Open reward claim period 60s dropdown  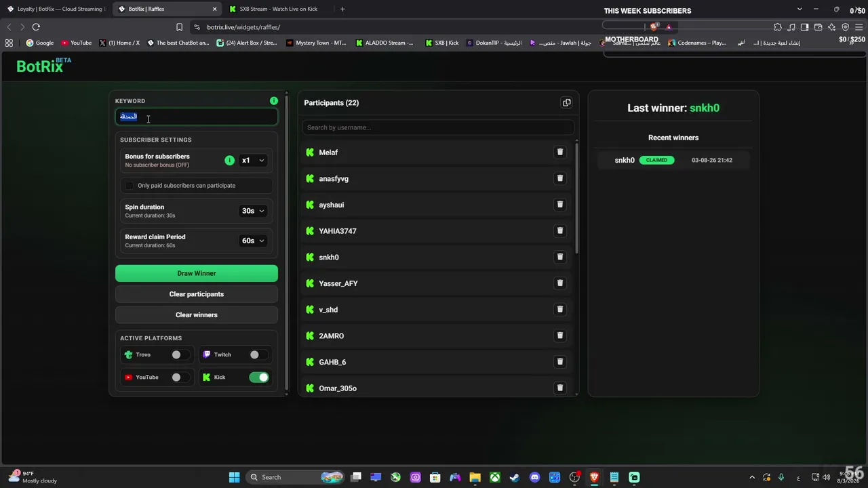(253, 241)
